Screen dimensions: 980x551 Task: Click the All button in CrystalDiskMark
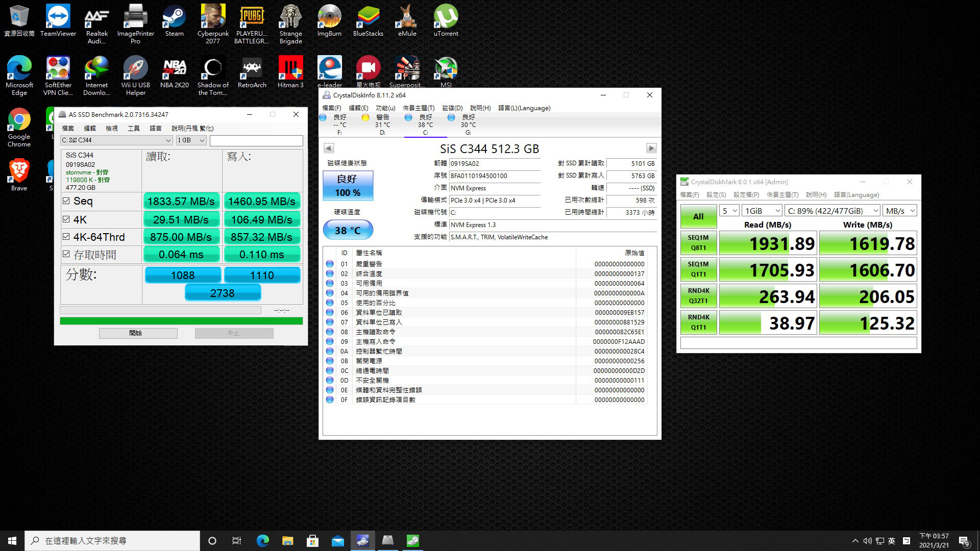[698, 216]
